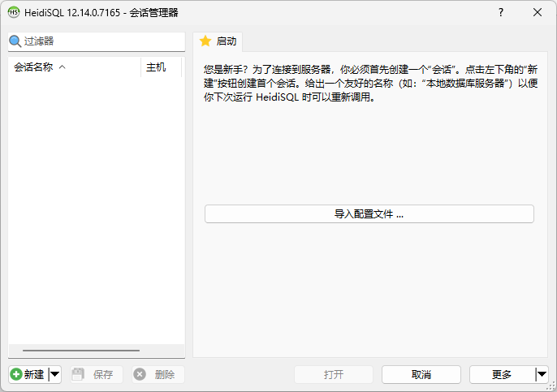Cancel the dialog with 取消
The image size is (557, 392).
click(421, 374)
